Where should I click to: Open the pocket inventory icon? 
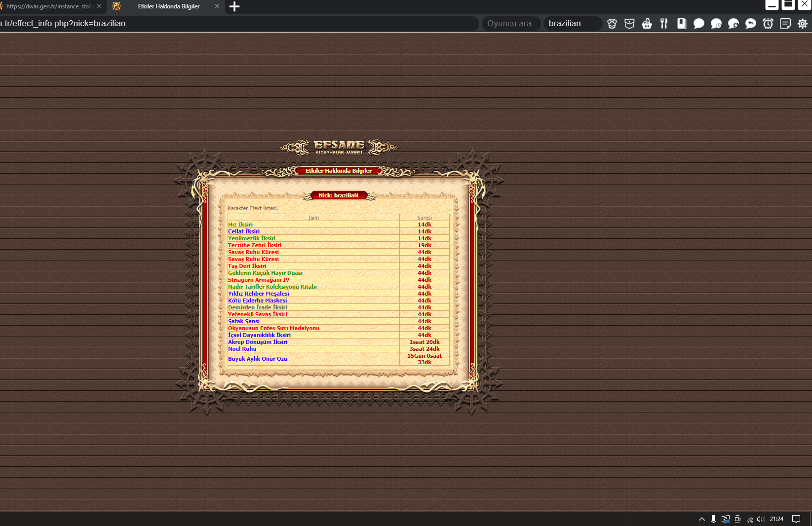[x=629, y=24]
